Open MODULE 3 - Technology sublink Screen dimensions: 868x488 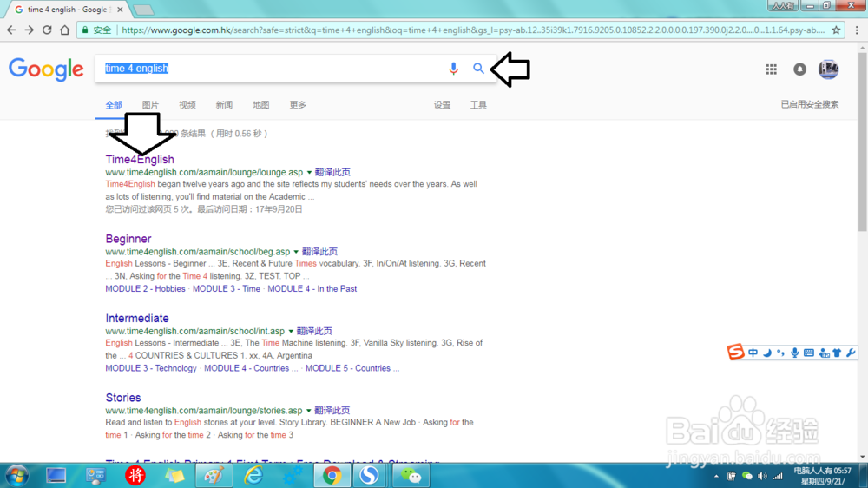pyautogui.click(x=150, y=368)
